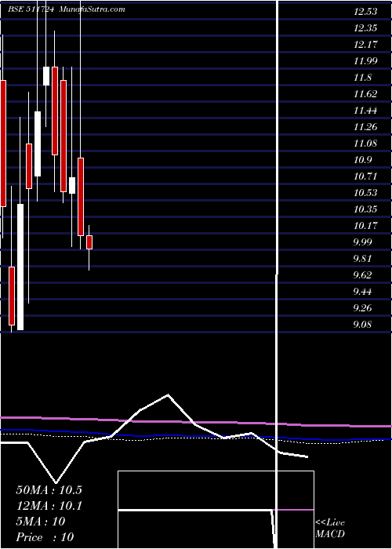Click the 11.8 price axis label
This screenshot has height=549, width=392.
362,78
